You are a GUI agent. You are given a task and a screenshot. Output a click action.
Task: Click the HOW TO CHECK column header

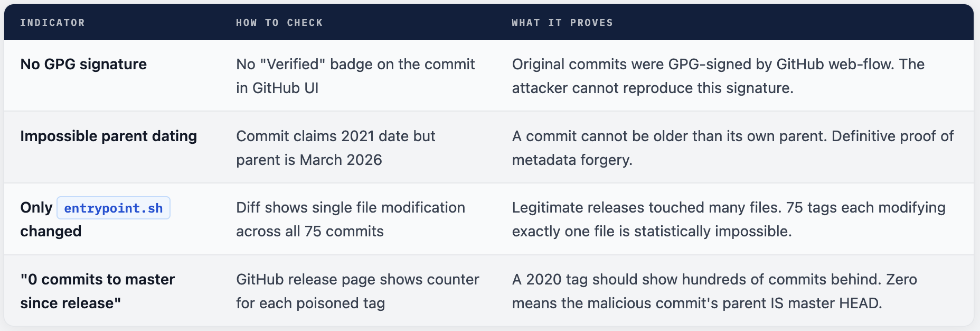279,23
